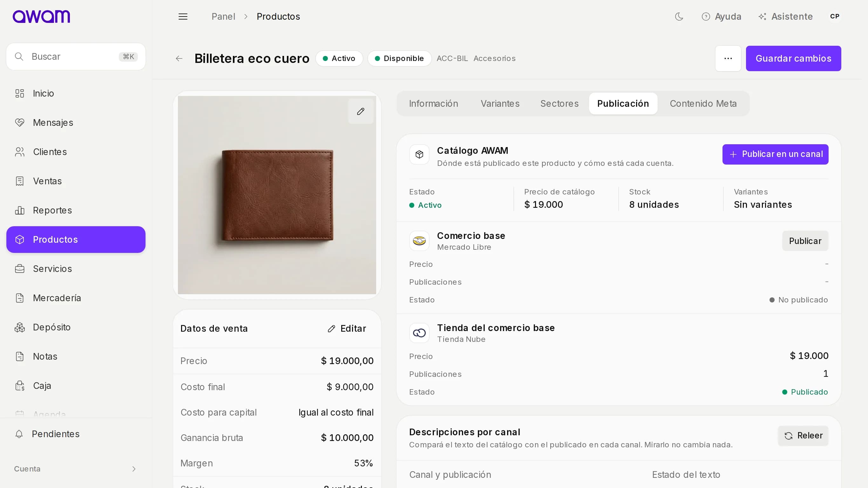Click the Mercado Libre handshake icon

[419, 241]
